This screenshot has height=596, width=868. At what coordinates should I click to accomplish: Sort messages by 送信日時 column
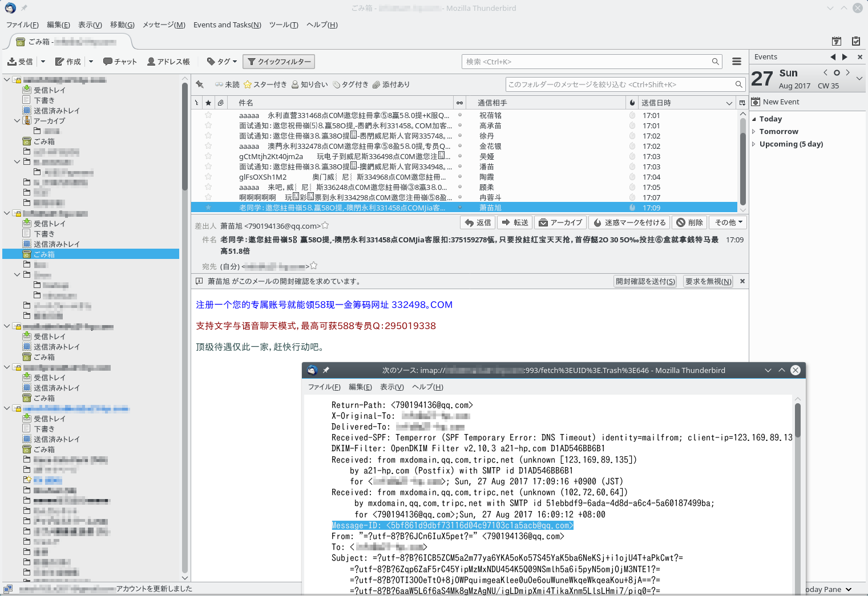[687, 103]
